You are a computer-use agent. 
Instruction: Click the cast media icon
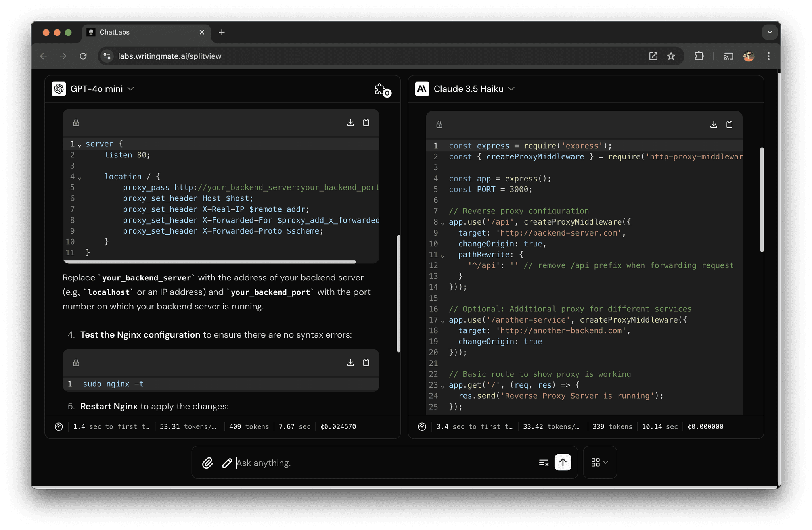tap(728, 56)
